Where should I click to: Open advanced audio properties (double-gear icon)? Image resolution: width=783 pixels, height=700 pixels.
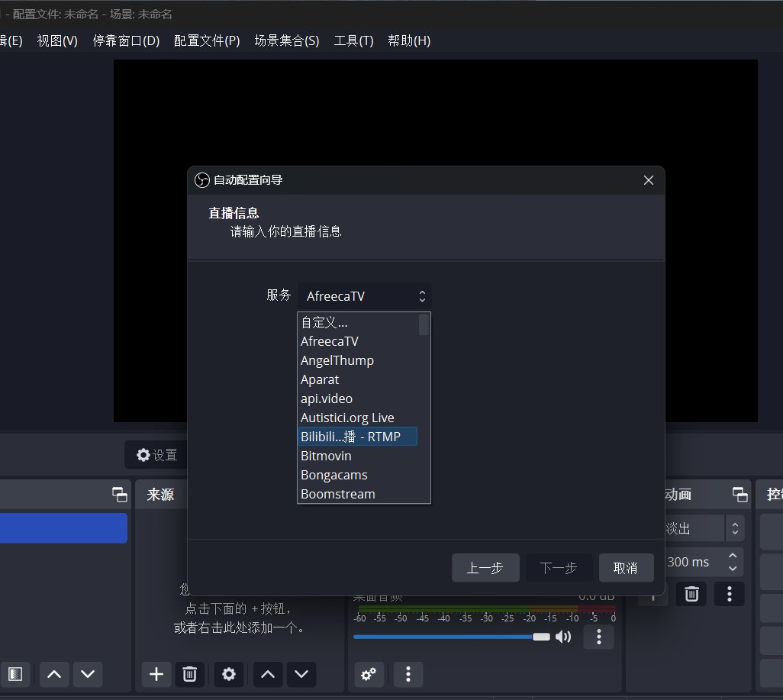click(369, 673)
